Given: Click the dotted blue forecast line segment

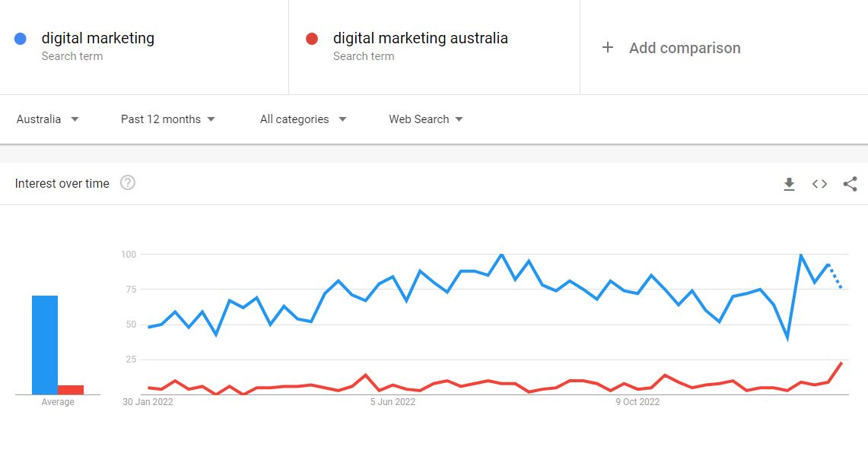Looking at the screenshot, I should [x=835, y=277].
